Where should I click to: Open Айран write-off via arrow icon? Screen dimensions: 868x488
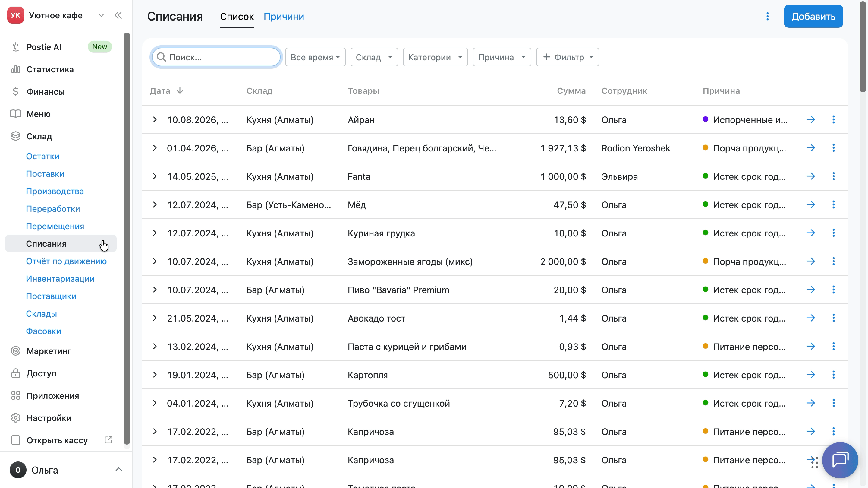(x=810, y=119)
